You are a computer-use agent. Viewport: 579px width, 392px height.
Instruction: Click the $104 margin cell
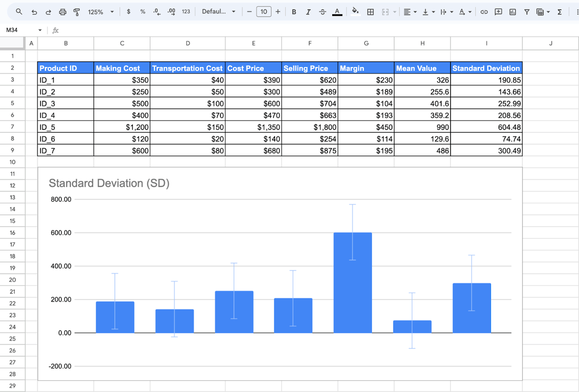366,103
